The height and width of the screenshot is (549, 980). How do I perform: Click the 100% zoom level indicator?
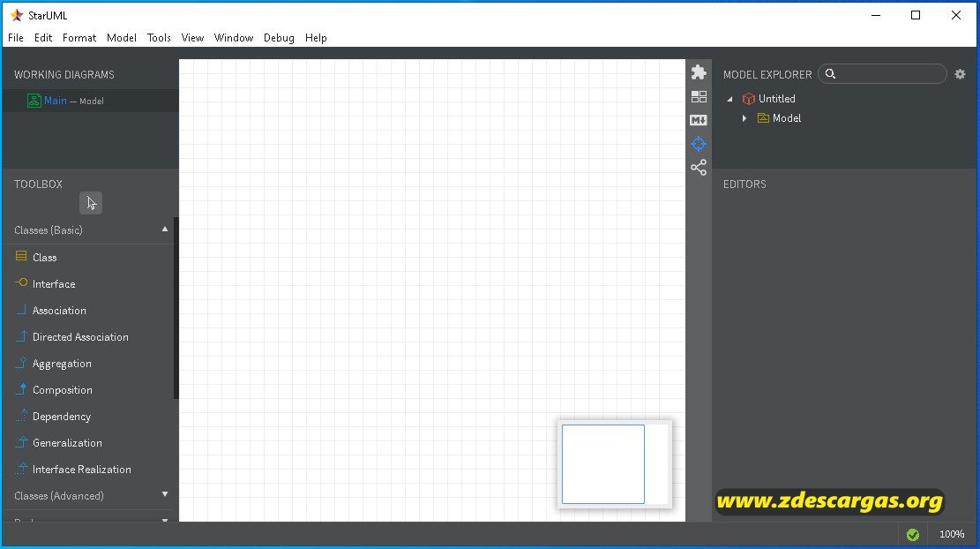pyautogui.click(x=951, y=535)
